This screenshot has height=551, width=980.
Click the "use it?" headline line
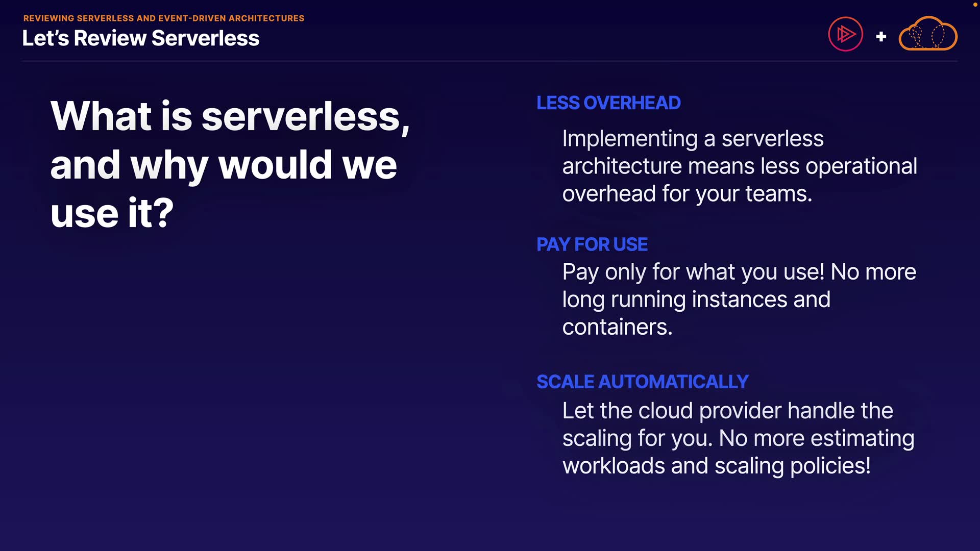click(x=112, y=213)
